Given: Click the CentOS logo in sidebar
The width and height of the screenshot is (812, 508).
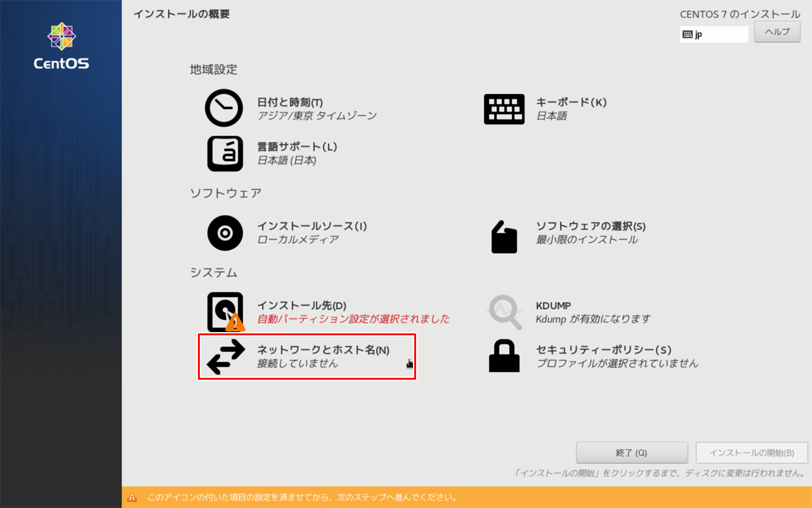Looking at the screenshot, I should 61,46.
